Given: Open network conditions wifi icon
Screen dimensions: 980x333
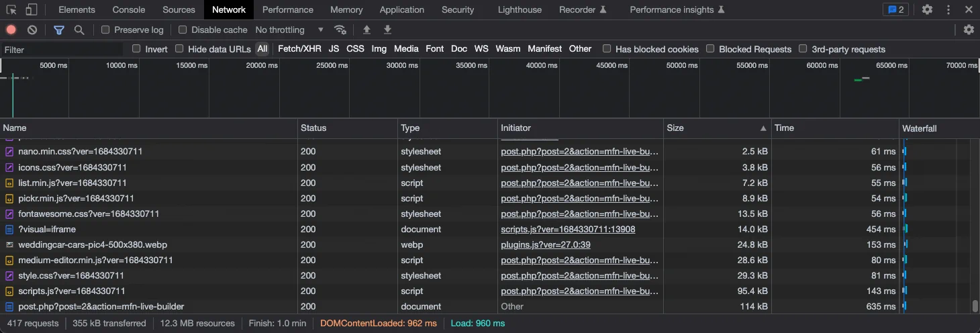Looking at the screenshot, I should pos(340,30).
